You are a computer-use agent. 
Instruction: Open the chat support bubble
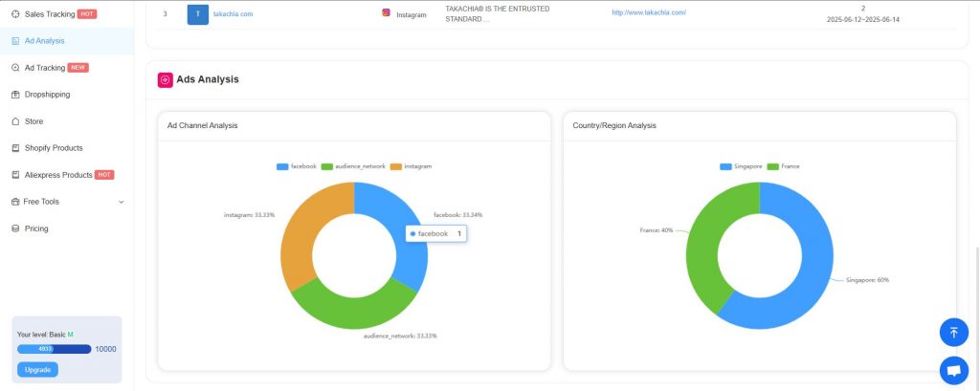pos(954,371)
